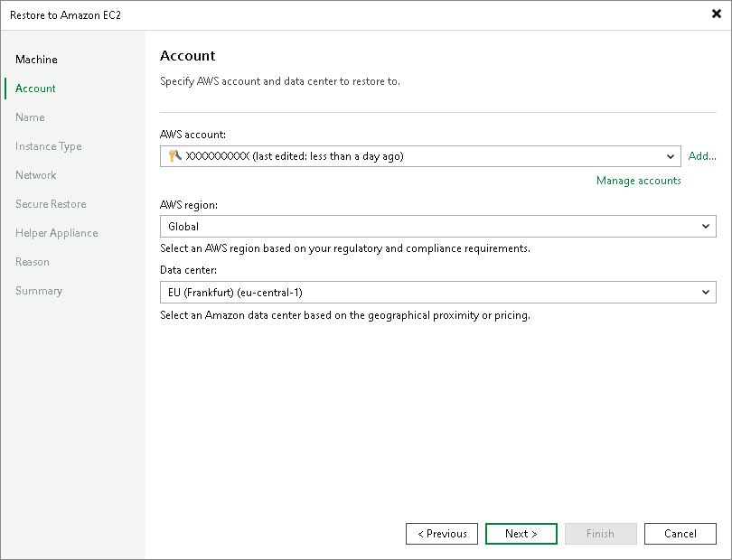This screenshot has height=560, width=732.
Task: Click the disabled Finish button
Action: (x=601, y=534)
